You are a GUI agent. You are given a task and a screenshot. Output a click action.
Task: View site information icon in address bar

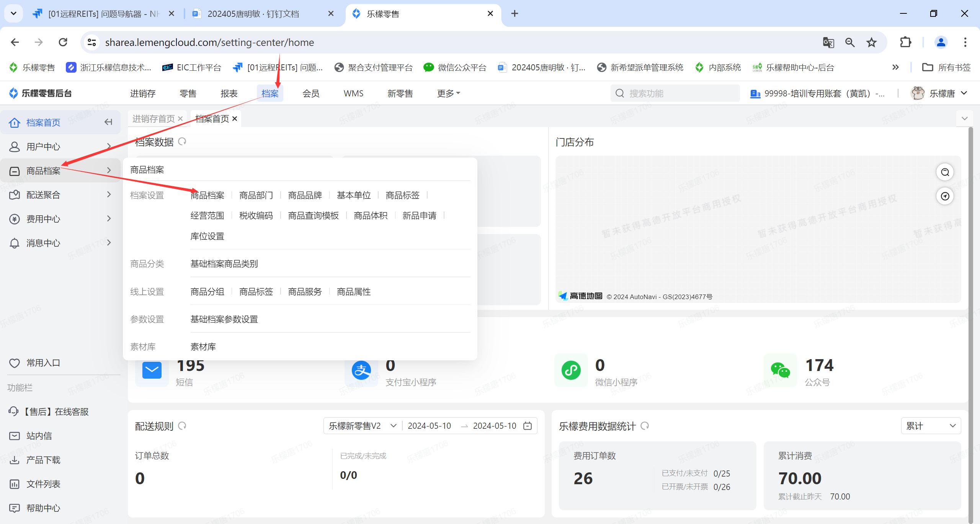coord(91,42)
